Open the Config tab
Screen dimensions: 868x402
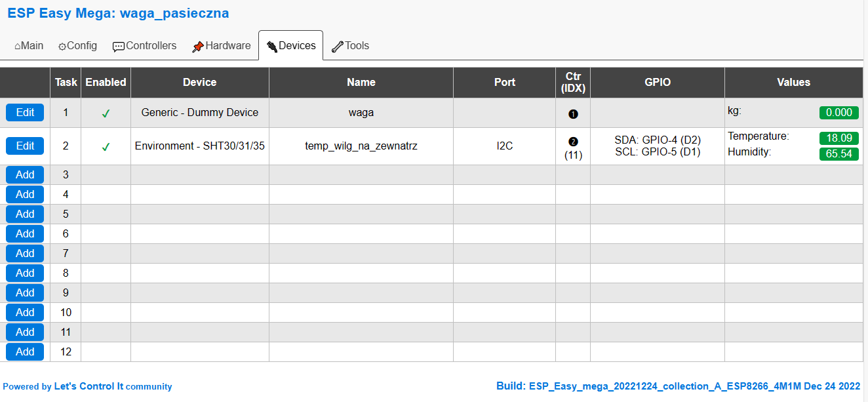[77, 46]
